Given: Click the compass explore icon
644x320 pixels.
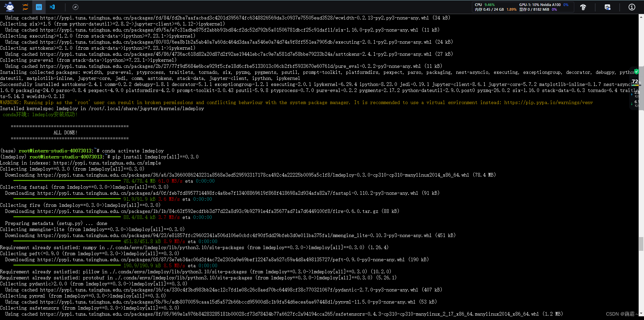Looking at the screenshot, I should [x=75, y=7].
